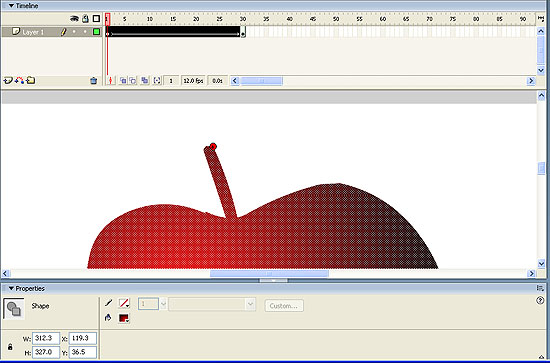Open Modify Onion Markers menu
The height and width of the screenshot is (363, 550).
coord(157,81)
